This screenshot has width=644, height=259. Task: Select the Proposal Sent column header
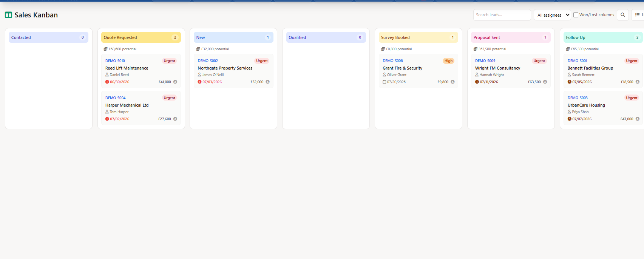coord(511,37)
